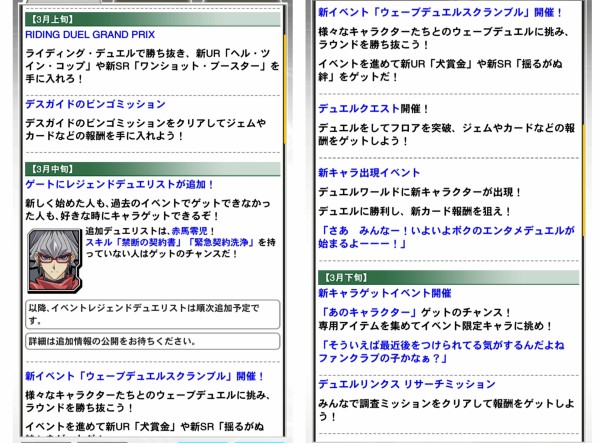Click the quote そういえば最近後をつけられてる気がする

[441, 352]
